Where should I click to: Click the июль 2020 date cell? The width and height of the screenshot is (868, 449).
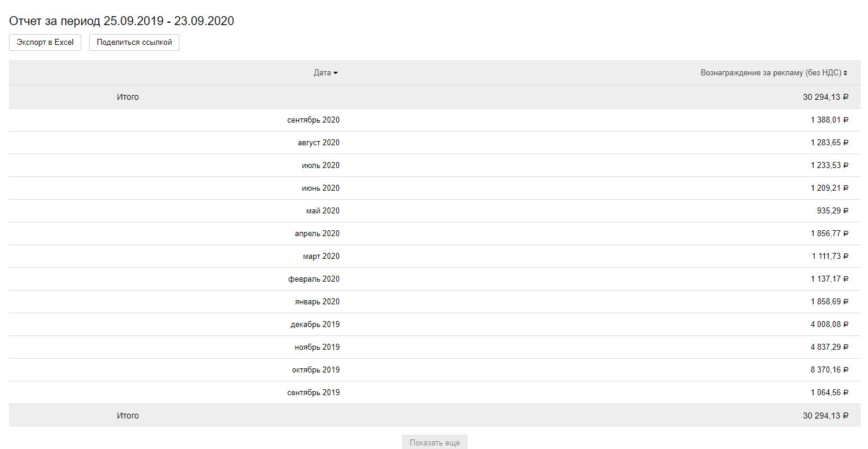tap(320, 166)
